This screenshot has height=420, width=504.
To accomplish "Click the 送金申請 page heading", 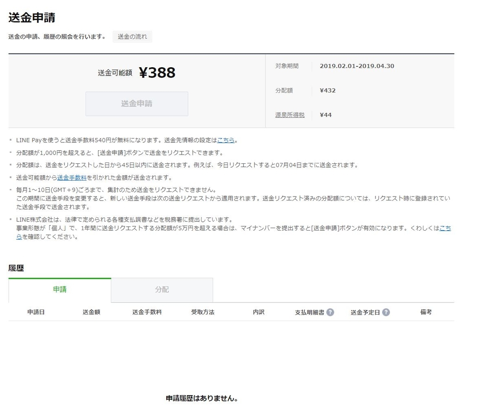I will coord(32,18).
